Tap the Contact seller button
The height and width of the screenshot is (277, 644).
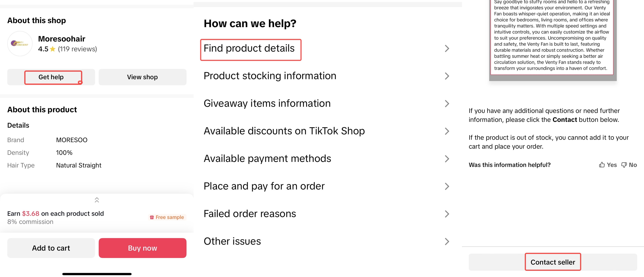coord(553,262)
